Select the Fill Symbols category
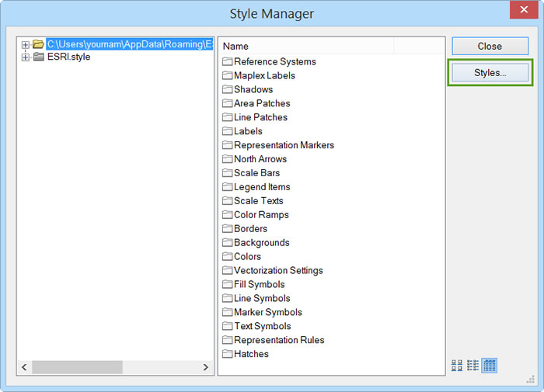Viewport: 544px width, 392px height. [x=259, y=284]
